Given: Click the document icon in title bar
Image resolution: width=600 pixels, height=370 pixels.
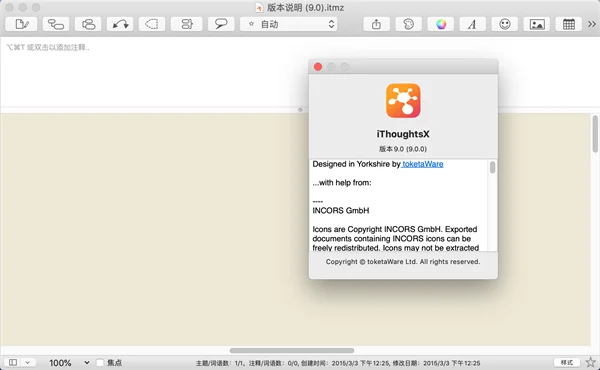Looking at the screenshot, I should click(259, 8).
